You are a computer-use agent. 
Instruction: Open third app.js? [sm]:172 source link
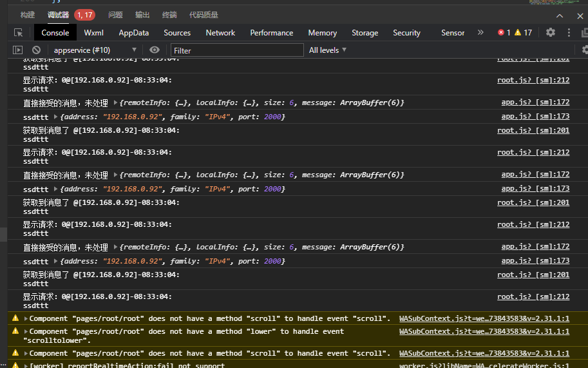[x=535, y=246]
